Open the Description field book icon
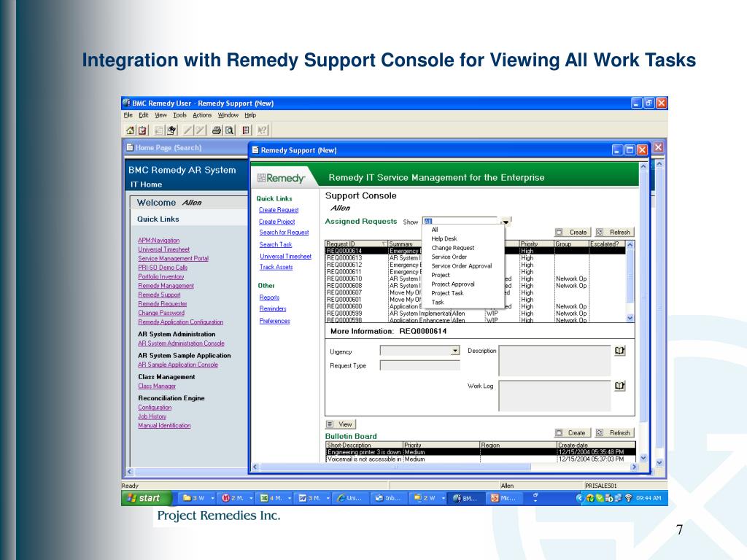The height and width of the screenshot is (560, 747). click(x=619, y=351)
